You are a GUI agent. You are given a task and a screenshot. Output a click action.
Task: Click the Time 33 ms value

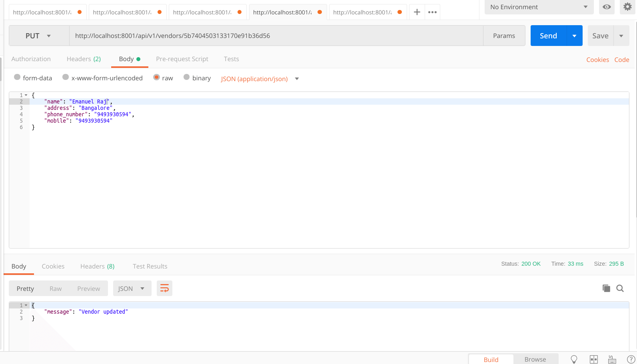click(575, 264)
